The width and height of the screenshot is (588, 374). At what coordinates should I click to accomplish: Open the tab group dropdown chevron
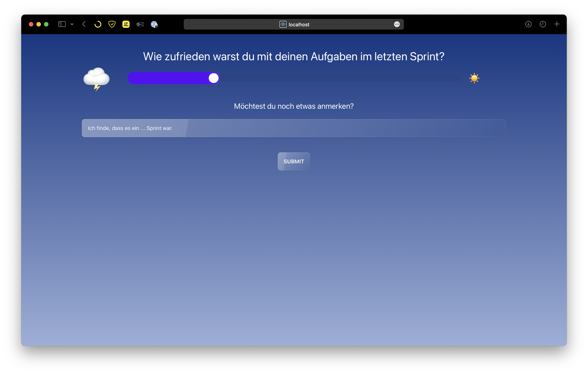pos(72,24)
